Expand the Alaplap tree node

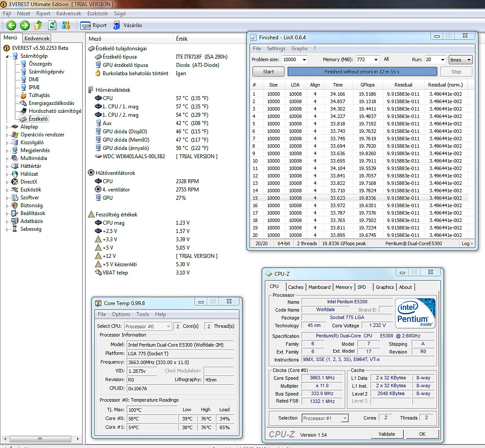pyautogui.click(x=7, y=127)
